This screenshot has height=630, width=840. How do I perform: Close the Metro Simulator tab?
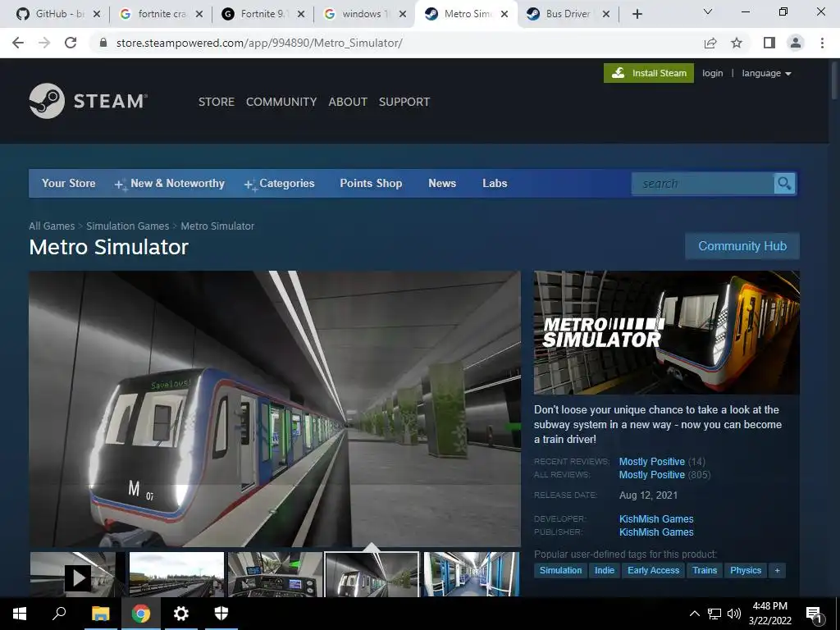(504, 14)
